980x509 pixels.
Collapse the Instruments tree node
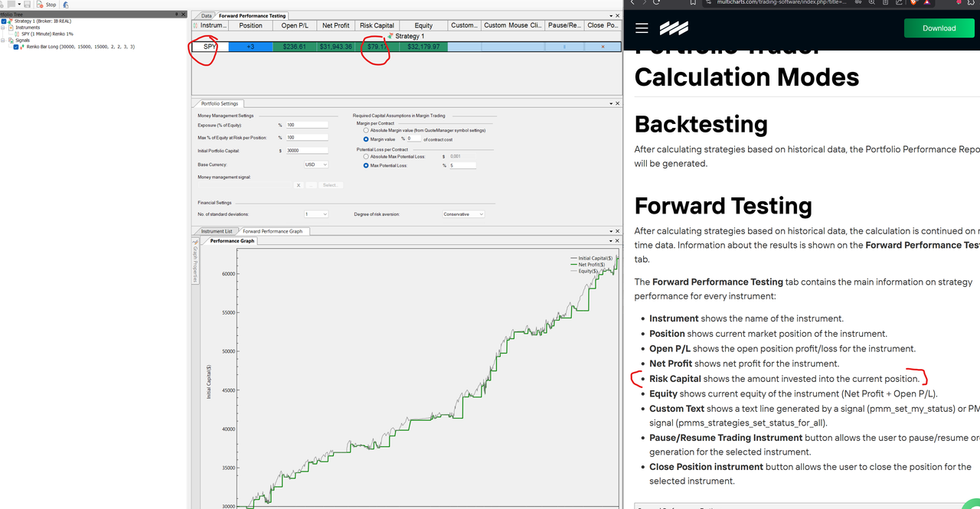tap(3, 28)
